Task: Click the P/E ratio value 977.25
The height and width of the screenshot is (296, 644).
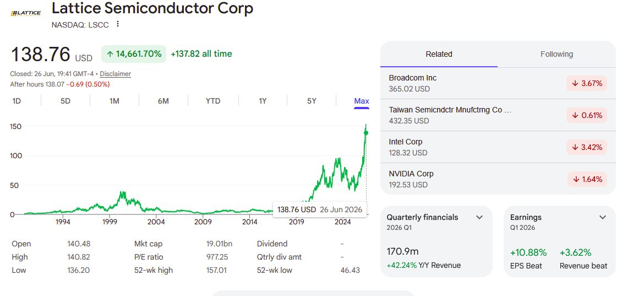Action: click(x=217, y=257)
